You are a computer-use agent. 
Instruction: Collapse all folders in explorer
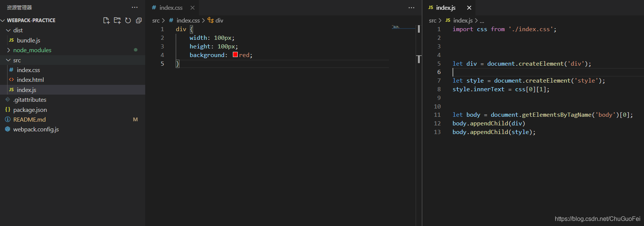tap(139, 20)
